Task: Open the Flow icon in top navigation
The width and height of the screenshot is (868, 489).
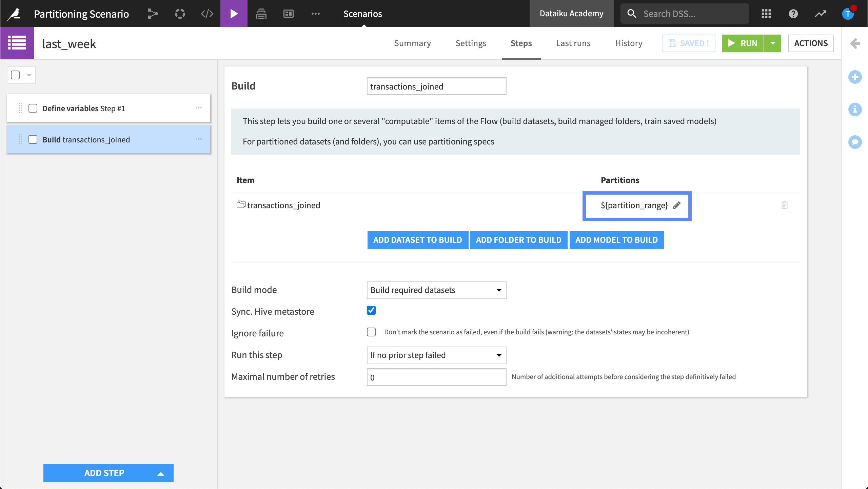Action: point(153,14)
